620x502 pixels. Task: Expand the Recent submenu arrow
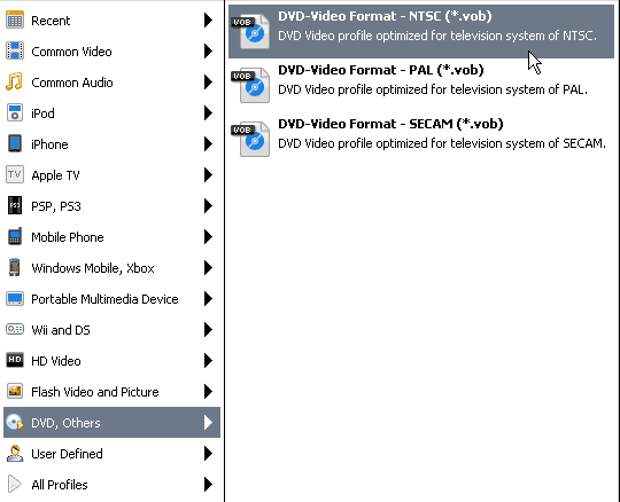208,20
